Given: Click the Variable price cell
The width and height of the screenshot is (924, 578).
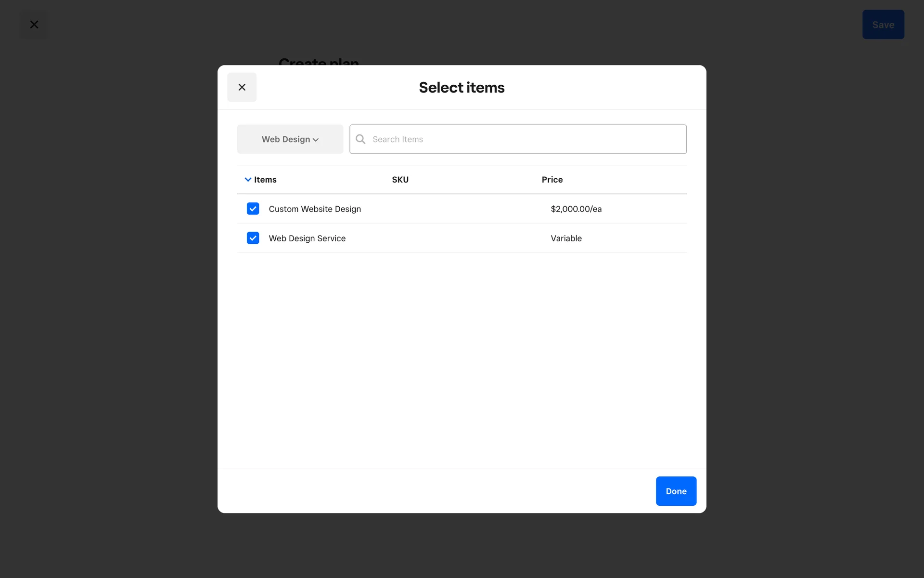Looking at the screenshot, I should (x=566, y=238).
